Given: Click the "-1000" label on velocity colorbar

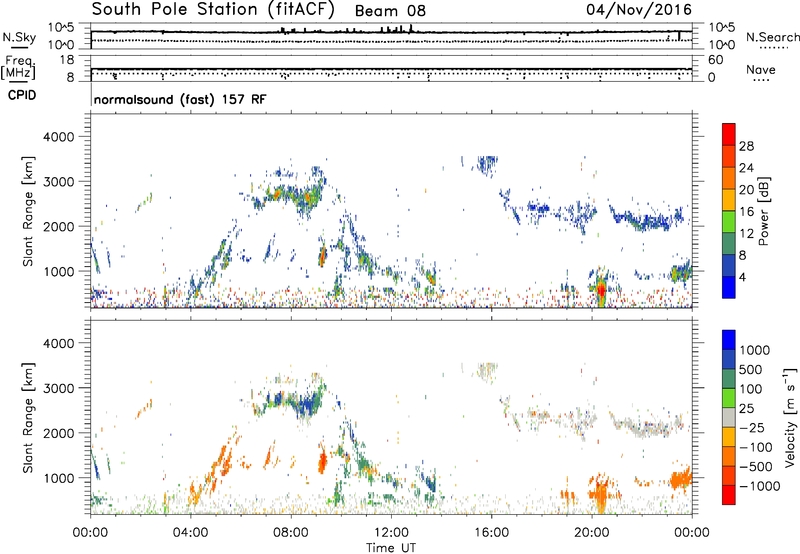Looking at the screenshot, I should (759, 486).
